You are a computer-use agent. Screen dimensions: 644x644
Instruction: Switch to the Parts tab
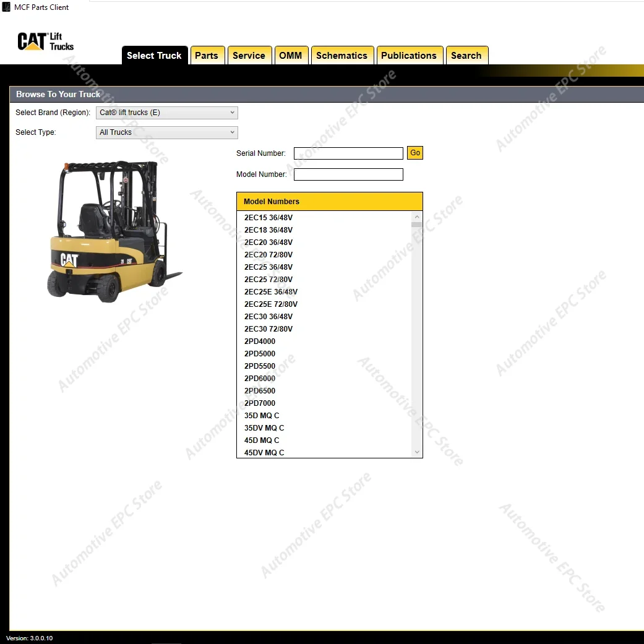[207, 56]
